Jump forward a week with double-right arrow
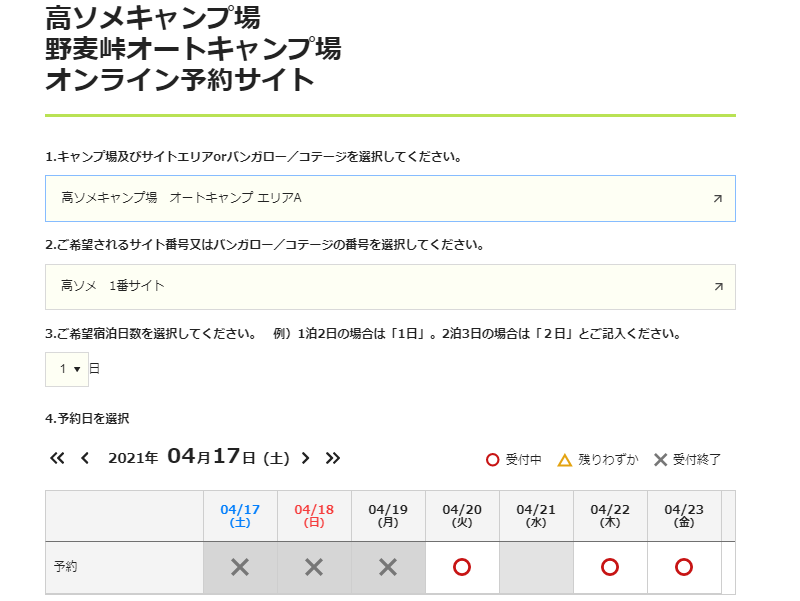Screen dimensions: 800x601 tap(333, 458)
